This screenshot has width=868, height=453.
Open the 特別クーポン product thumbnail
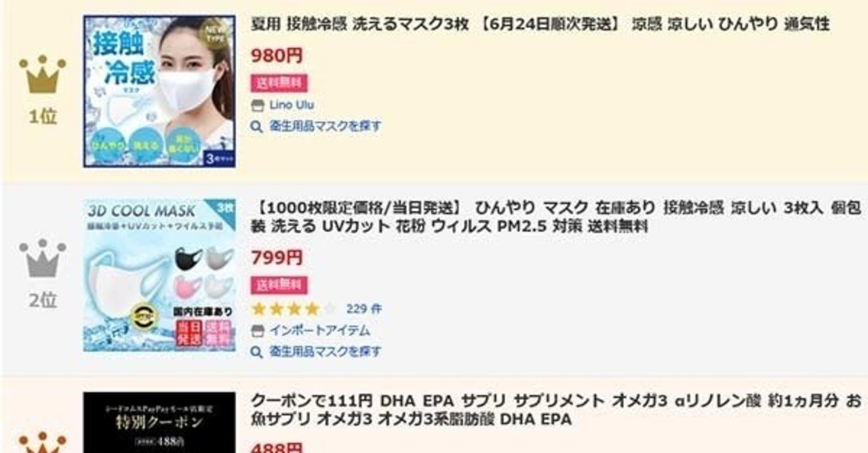159,422
